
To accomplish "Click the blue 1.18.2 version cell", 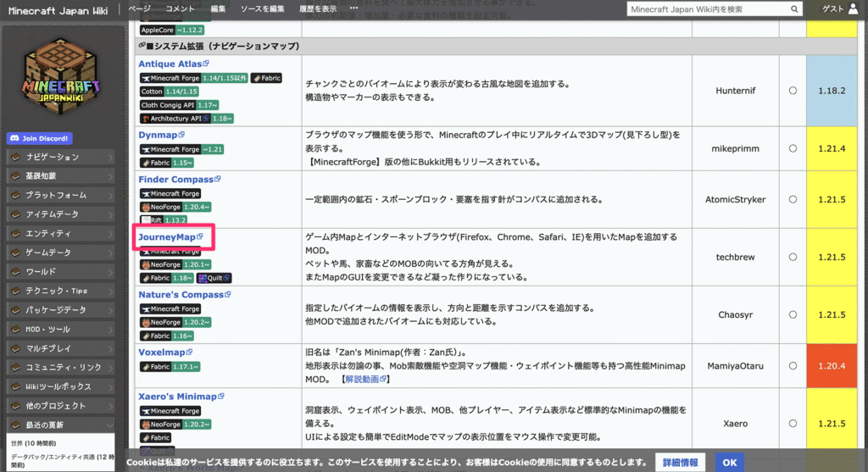I will coord(832,91).
